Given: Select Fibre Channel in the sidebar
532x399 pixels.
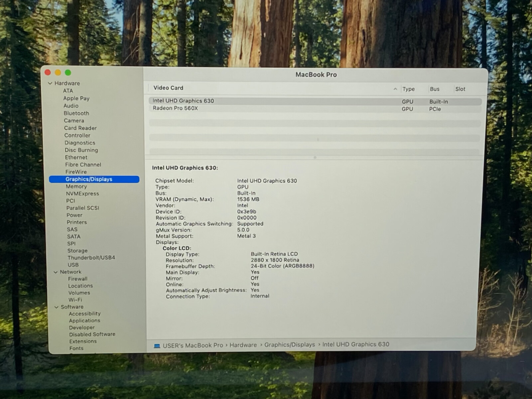Looking at the screenshot, I should point(83,165).
